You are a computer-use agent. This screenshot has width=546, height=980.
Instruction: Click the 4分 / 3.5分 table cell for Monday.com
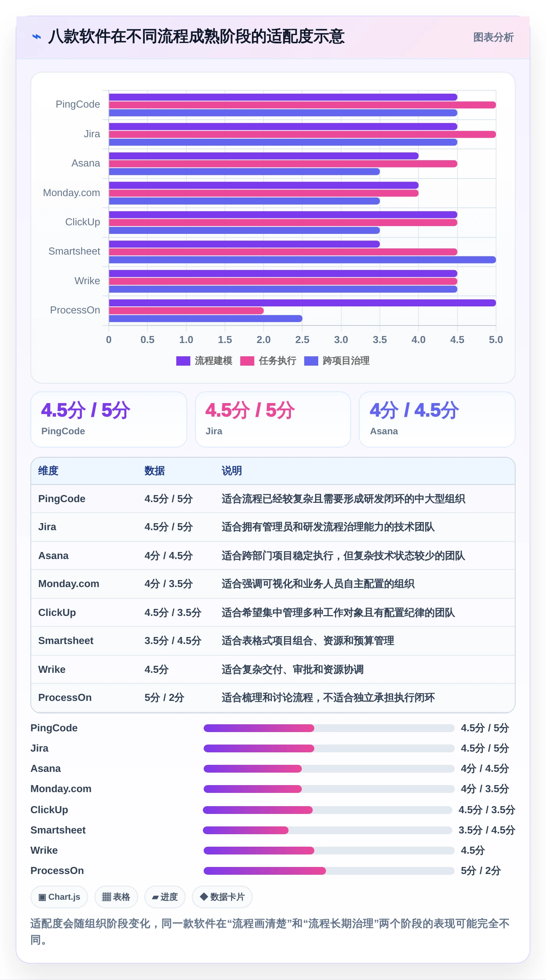[168, 584]
